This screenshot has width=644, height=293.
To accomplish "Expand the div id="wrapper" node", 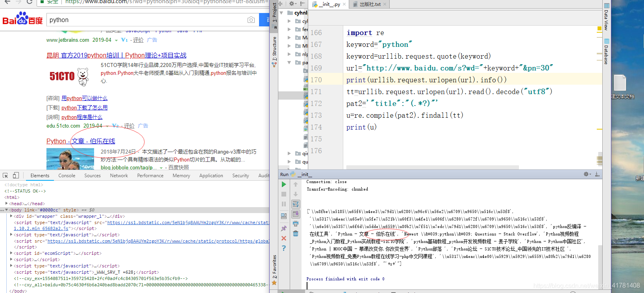I will (x=11, y=216).
